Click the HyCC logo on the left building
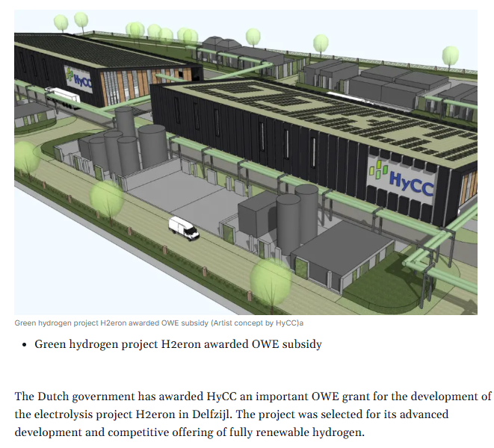 click(x=78, y=77)
